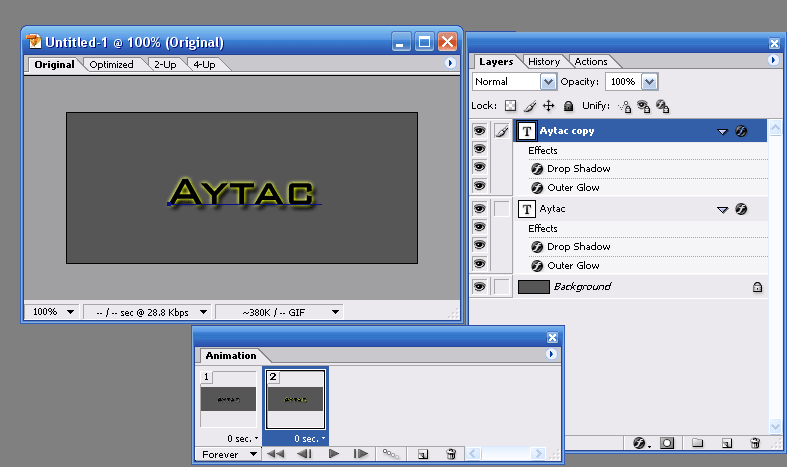
Task: Click the paintbrush indicator on Aytac copy layer
Action: [501, 131]
